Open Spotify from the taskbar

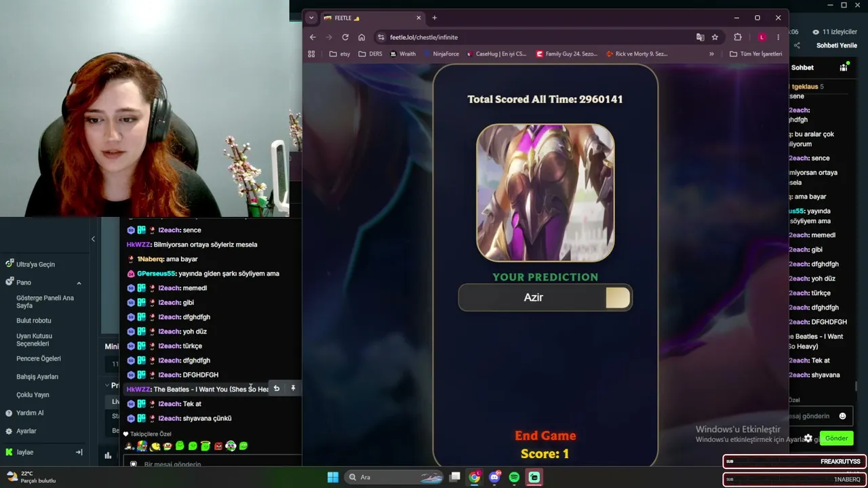[x=514, y=477]
